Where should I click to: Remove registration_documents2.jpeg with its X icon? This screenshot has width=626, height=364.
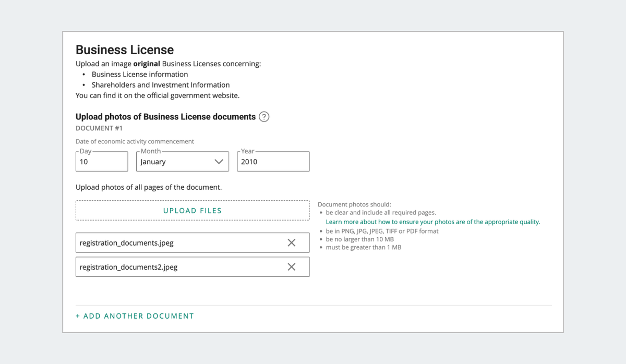(x=292, y=267)
